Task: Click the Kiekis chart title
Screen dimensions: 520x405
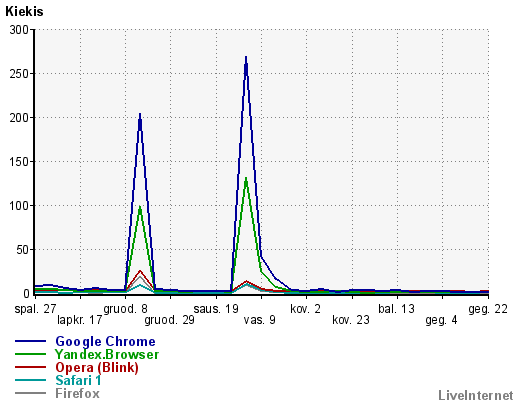Action: click(x=24, y=11)
